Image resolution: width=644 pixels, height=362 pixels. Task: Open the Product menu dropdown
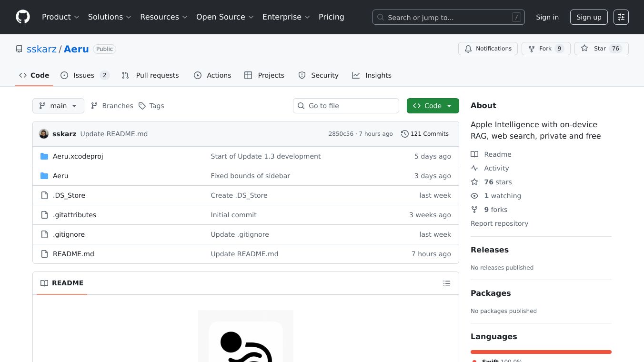tap(60, 17)
